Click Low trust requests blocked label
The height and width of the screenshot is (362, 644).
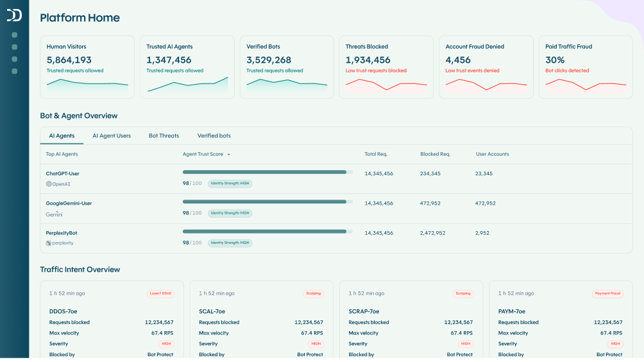pos(376,71)
